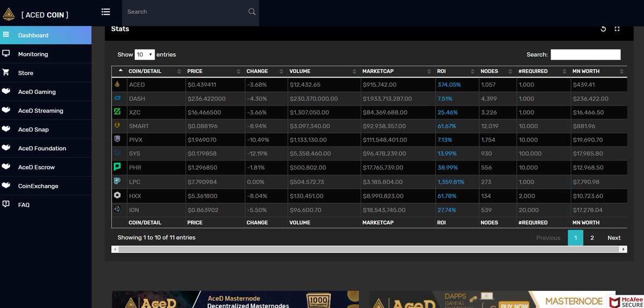644x308 pixels.
Task: Click the FAQ question icon
Action: pyautogui.click(x=6, y=204)
